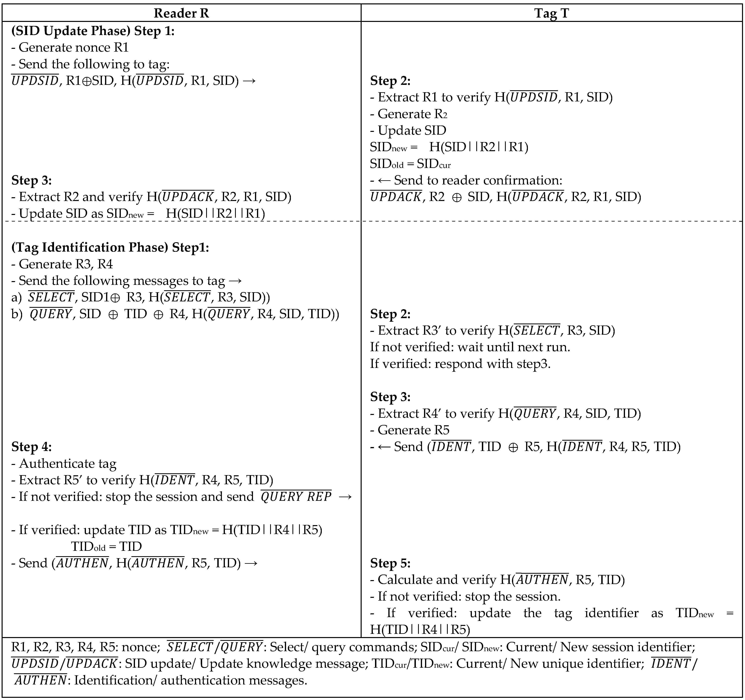Click the "Authenticate tag" line

(x=64, y=464)
